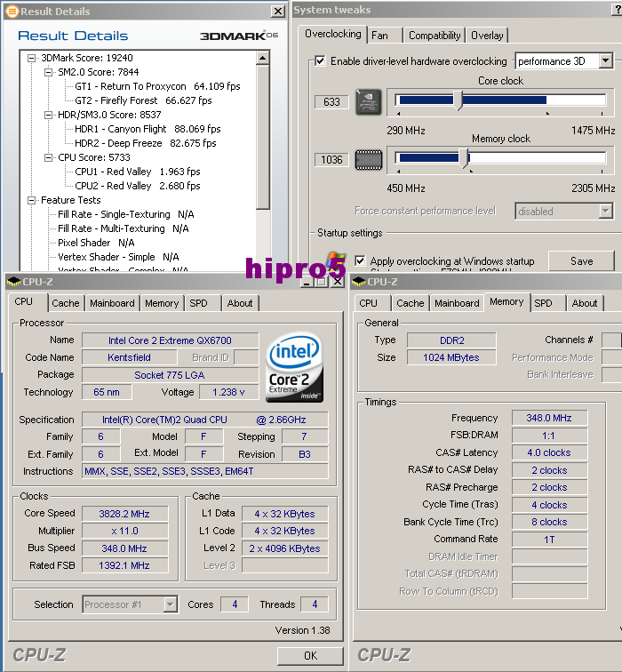Click OK in the CPU-Z window
The width and height of the screenshot is (622, 672).
[x=310, y=655]
